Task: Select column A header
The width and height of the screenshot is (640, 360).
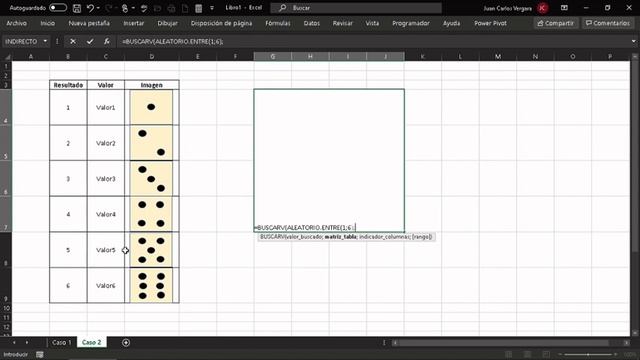Action: coord(31,57)
